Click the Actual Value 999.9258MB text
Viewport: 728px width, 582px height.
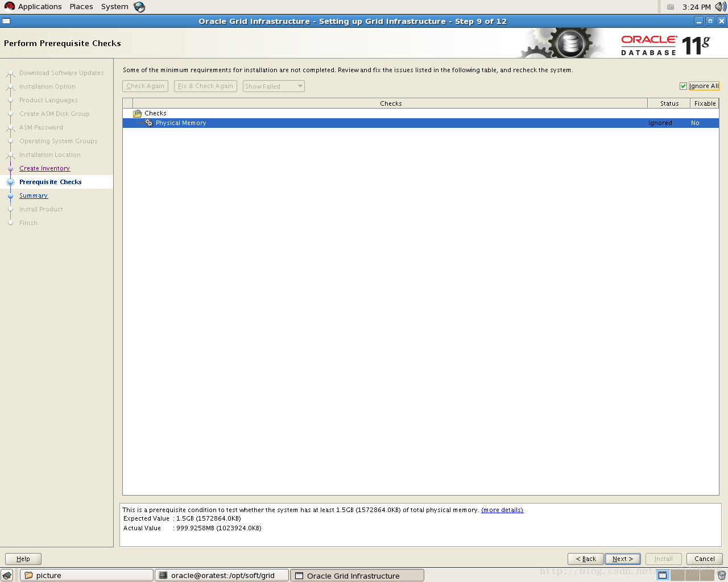pos(192,528)
